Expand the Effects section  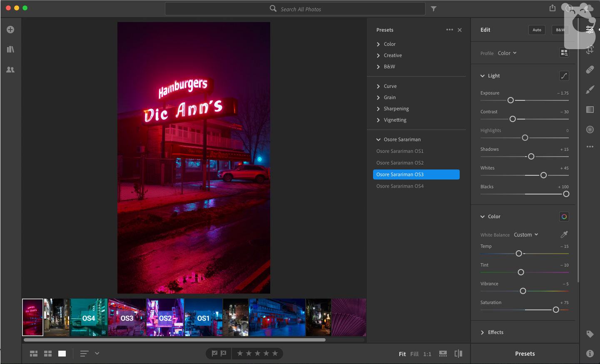click(495, 332)
